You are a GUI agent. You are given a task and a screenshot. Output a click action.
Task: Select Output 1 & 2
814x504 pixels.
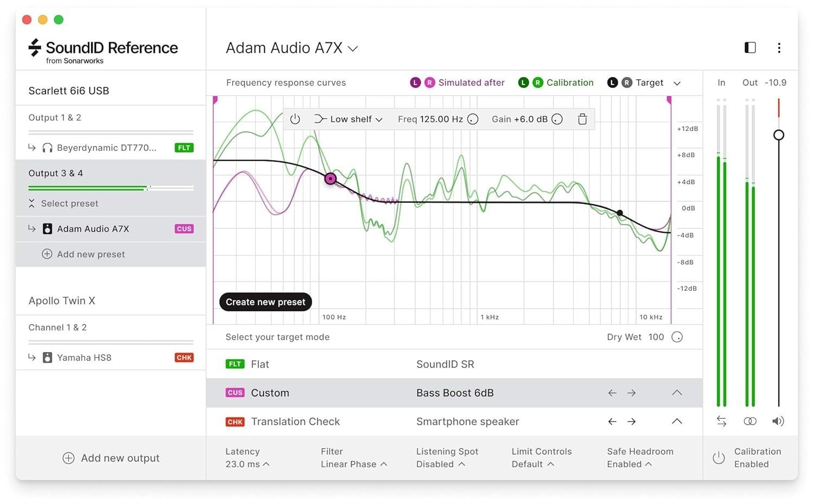[55, 118]
